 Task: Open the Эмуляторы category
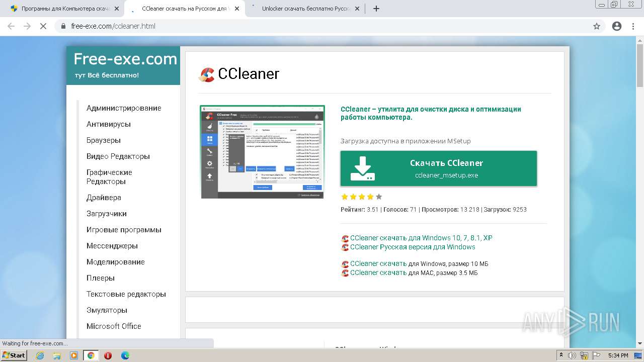coord(107,310)
